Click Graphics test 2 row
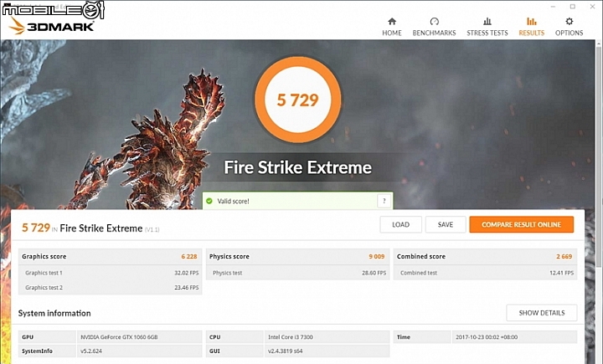 110,288
